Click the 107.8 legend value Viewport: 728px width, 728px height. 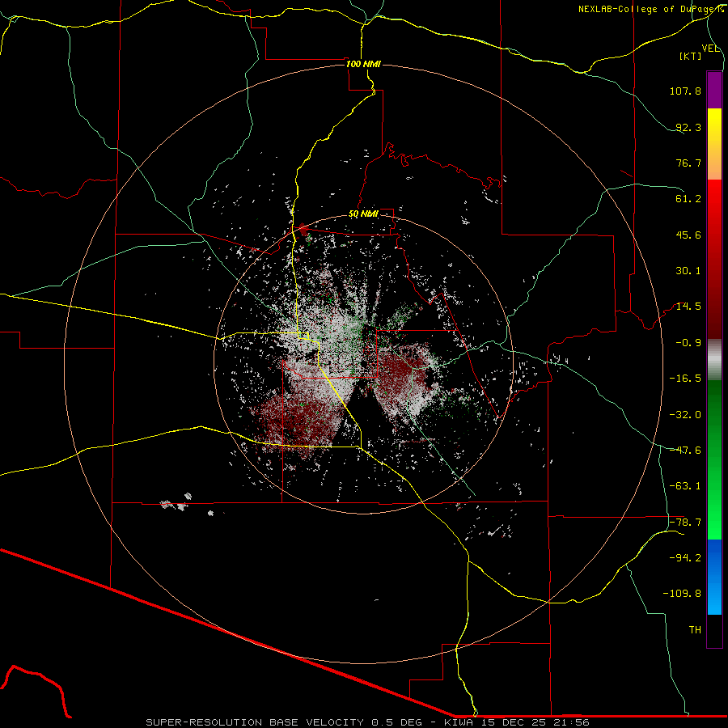tap(685, 91)
